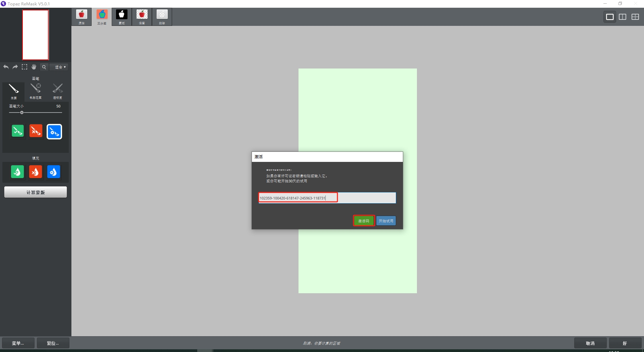Enable four-panel quad view

[635, 16]
